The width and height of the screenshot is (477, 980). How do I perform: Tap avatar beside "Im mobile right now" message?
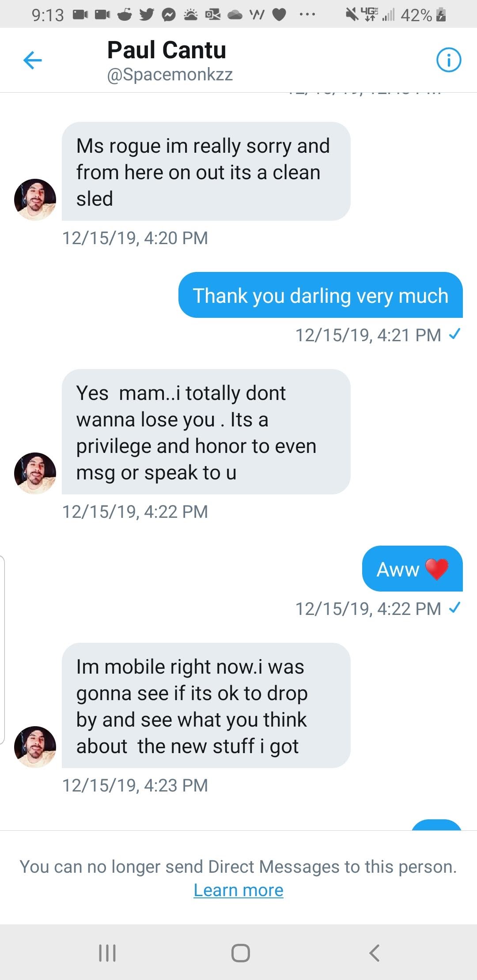tap(35, 747)
